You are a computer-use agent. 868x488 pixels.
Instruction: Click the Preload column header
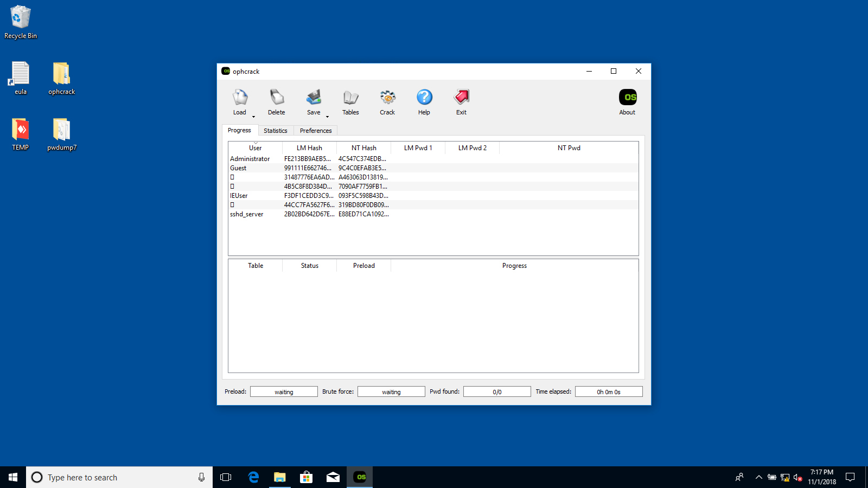364,266
